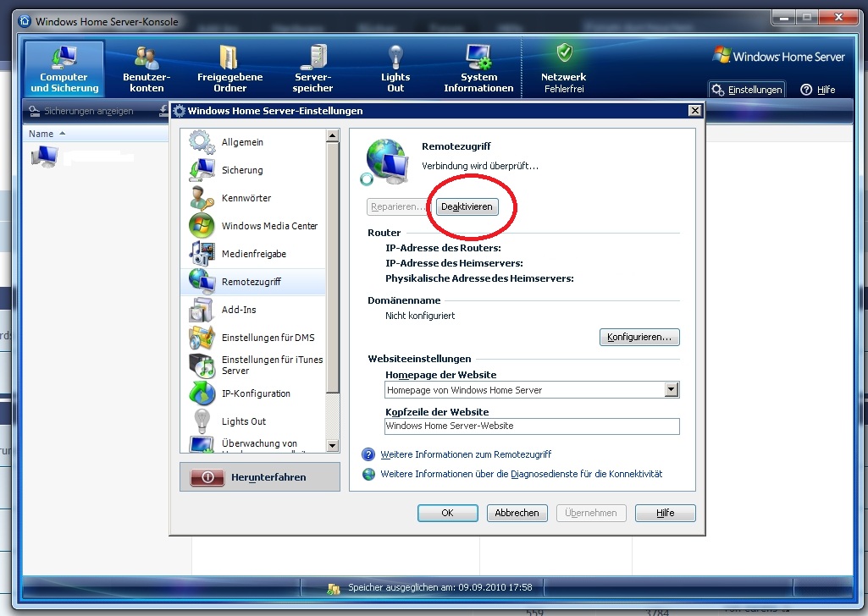The height and width of the screenshot is (616, 868).
Task: Select Remotezugriff globe icon in sidebar
Action: (202, 282)
